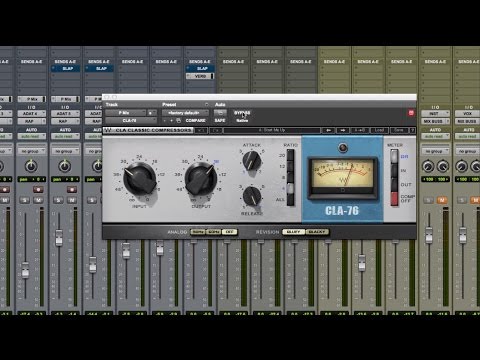Open plugin automation enable button

coord(220,113)
